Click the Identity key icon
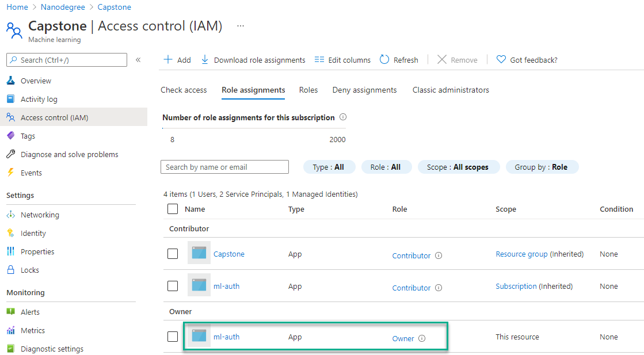This screenshot has width=644, height=355. pyautogui.click(x=11, y=233)
